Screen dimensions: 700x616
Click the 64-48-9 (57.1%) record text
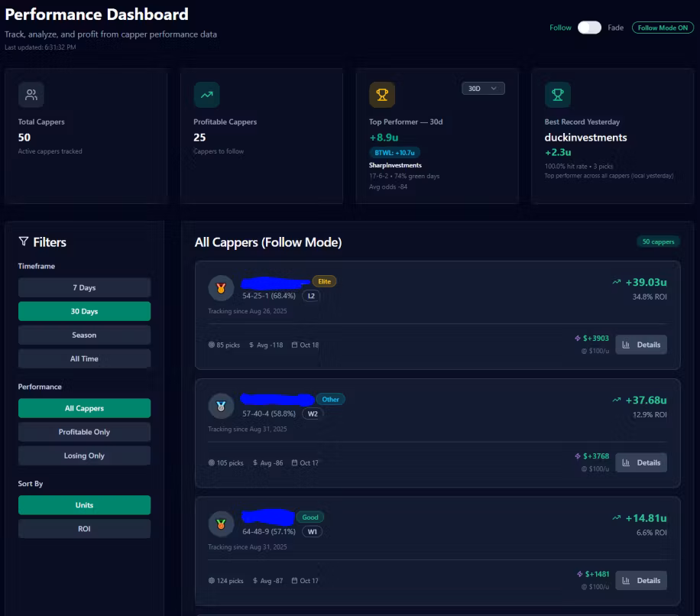269,531
